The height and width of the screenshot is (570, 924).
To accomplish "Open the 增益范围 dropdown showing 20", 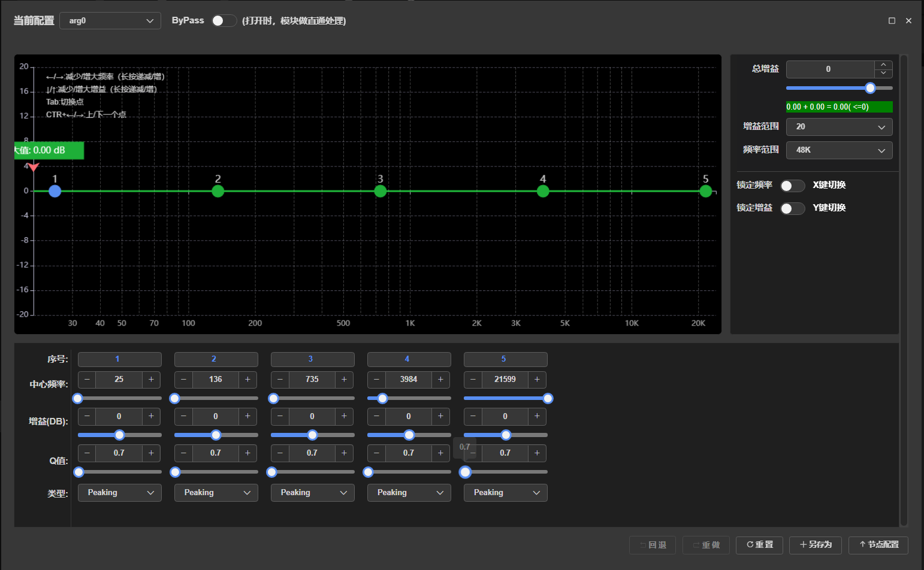I will 839,127.
